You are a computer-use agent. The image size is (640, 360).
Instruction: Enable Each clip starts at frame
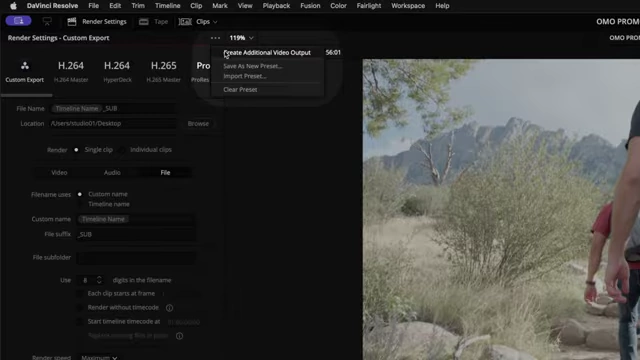point(80,293)
